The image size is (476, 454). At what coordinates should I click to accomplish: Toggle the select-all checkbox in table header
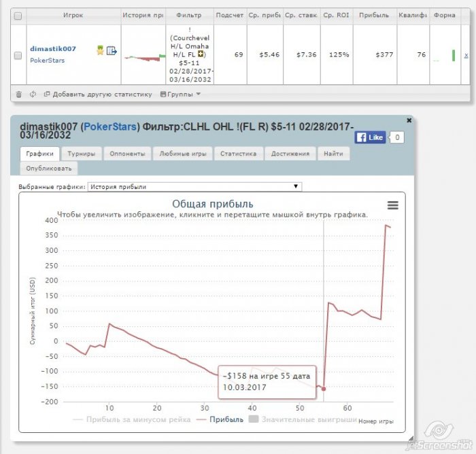pos(18,16)
